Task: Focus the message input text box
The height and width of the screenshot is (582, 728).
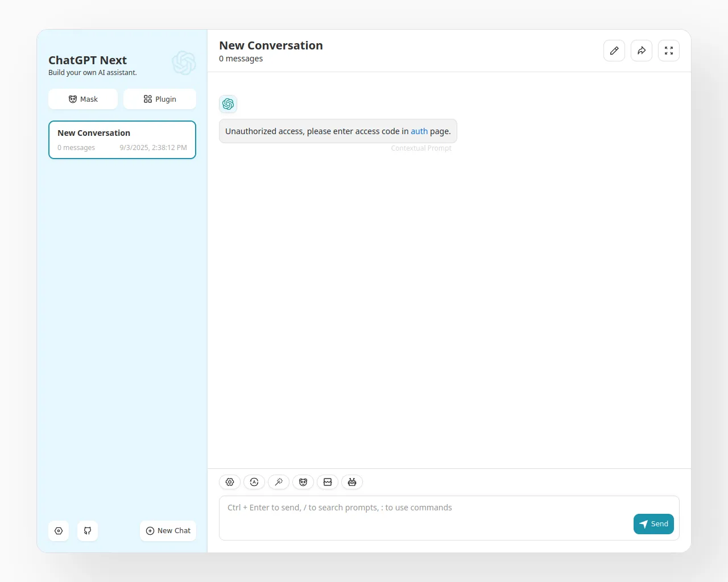Action: [449, 518]
